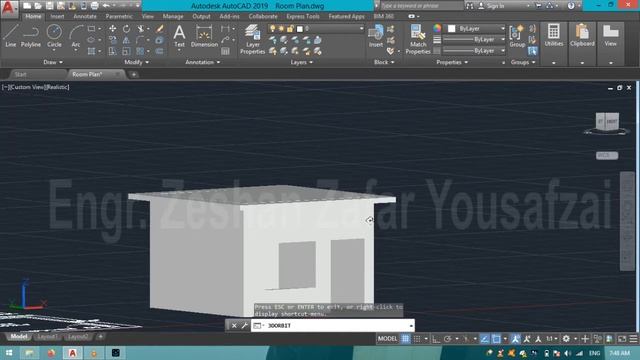Open the layer name dropdown list
Image resolution: width=640 pixels, height=360 pixels.
(361, 29)
